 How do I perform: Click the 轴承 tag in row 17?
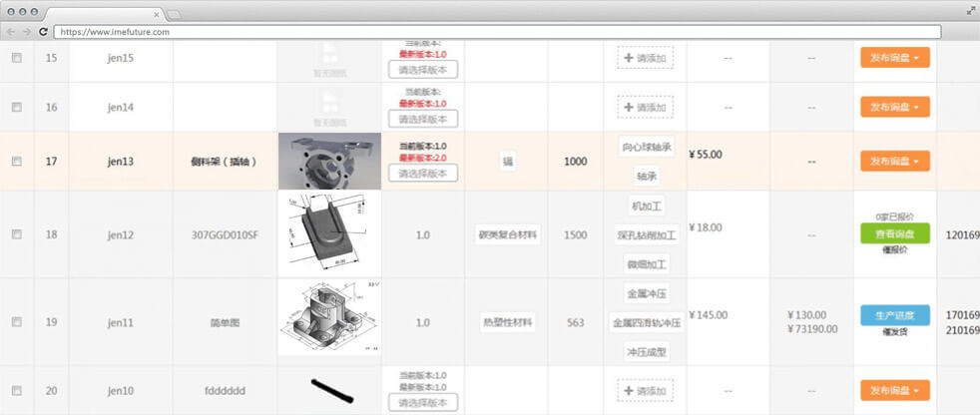647,177
